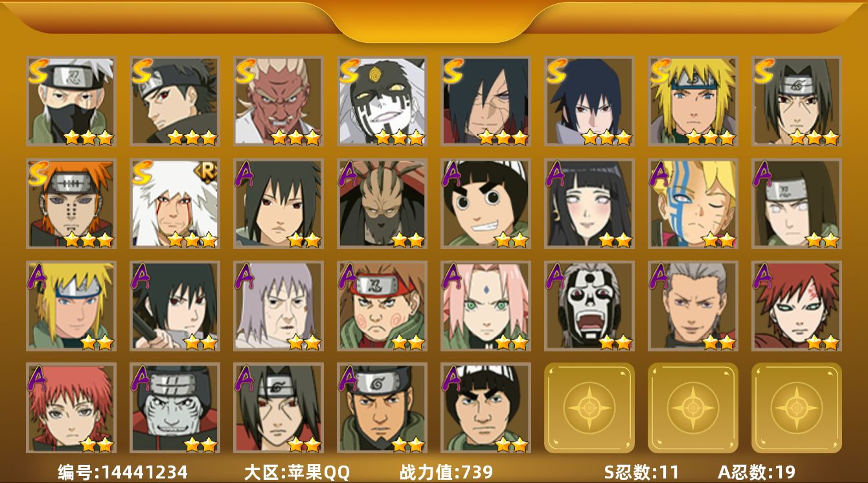Click the blond ninja with blue face markings
This screenshot has height=483, width=868.
[693, 204]
